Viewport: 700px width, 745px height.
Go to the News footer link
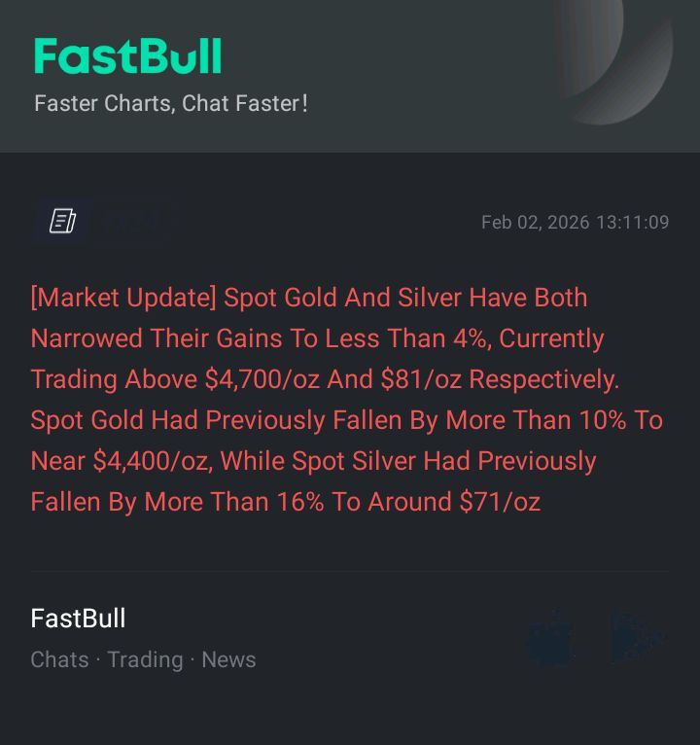click(x=228, y=659)
